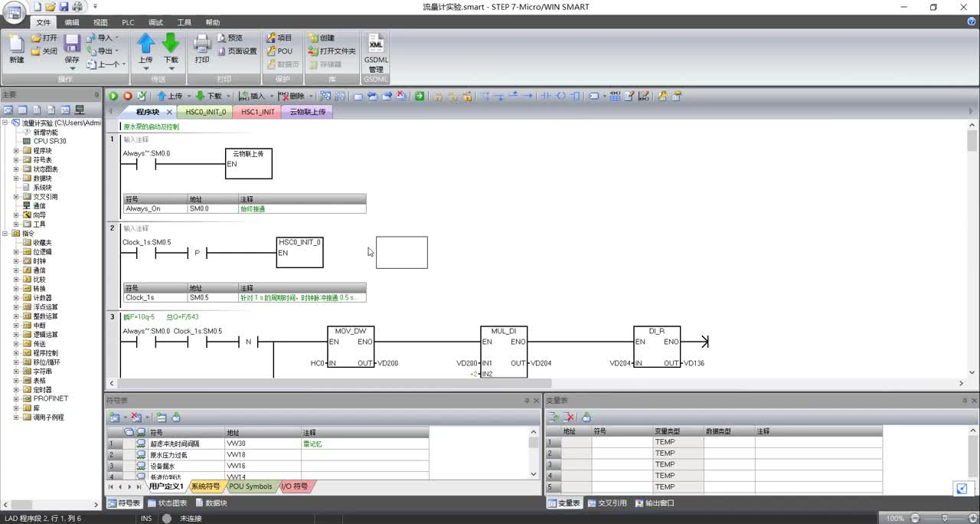
Task: Switch to the HSC0_INIT_0 editor tab
Action: tap(206, 112)
